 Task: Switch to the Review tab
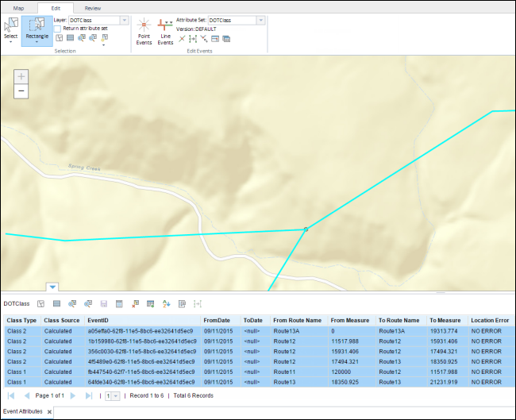click(92, 7)
